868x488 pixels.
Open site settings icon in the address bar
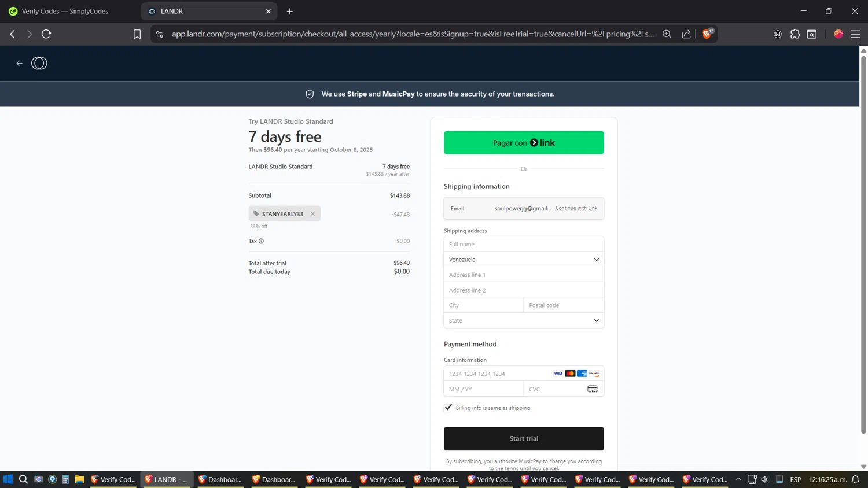pos(160,34)
